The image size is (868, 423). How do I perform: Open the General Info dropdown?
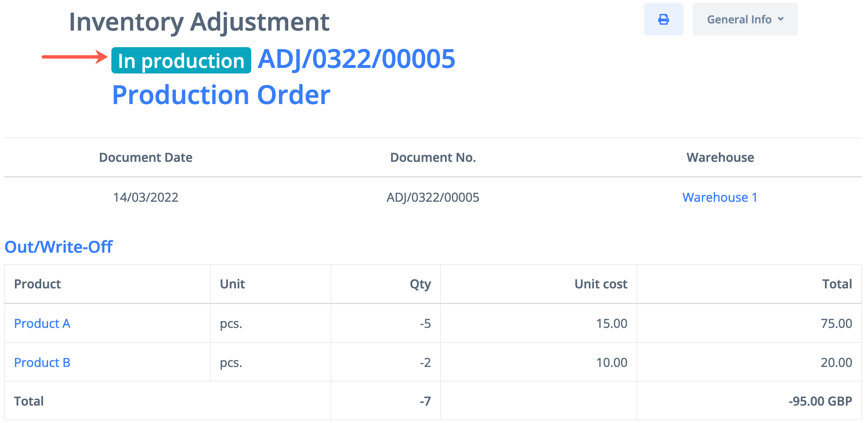(x=745, y=20)
